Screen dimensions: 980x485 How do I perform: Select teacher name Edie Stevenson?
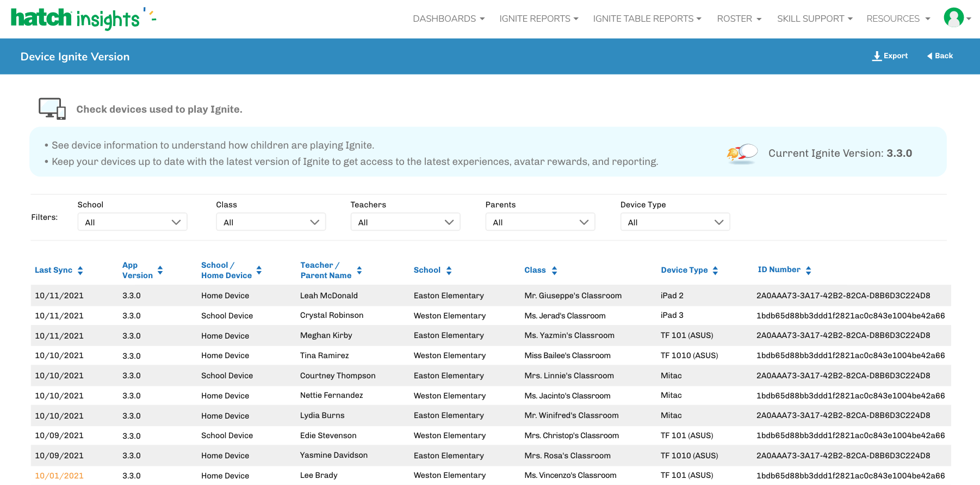(328, 435)
